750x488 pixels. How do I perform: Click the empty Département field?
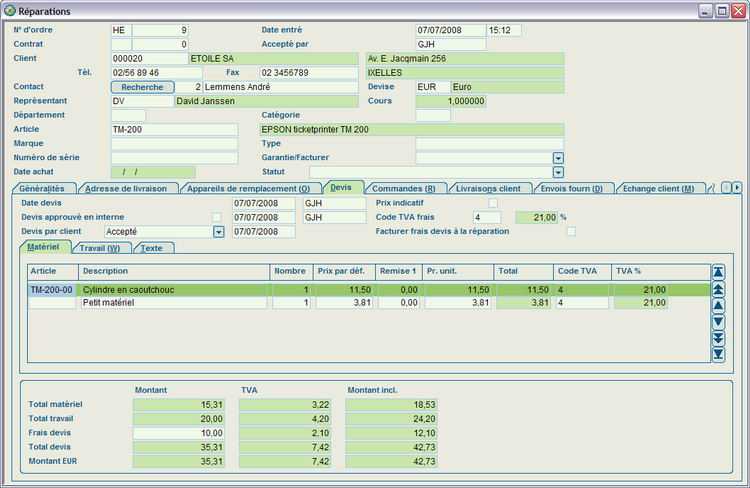tap(128, 115)
